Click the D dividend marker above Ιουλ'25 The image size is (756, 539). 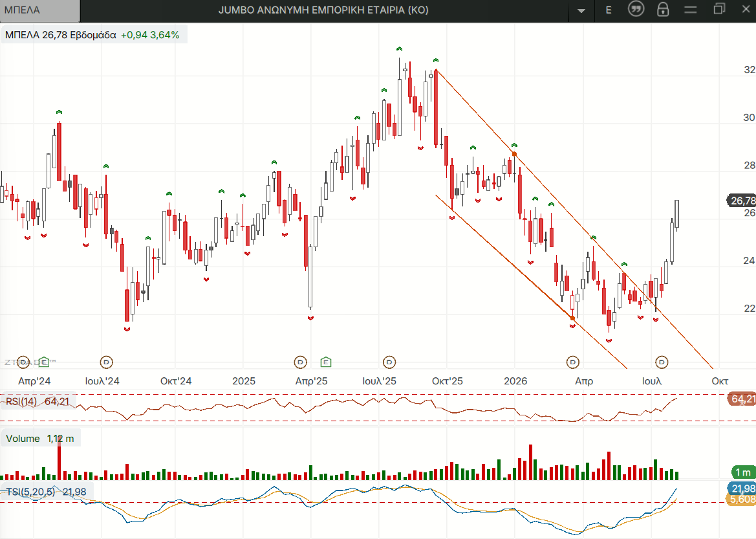pyautogui.click(x=389, y=362)
